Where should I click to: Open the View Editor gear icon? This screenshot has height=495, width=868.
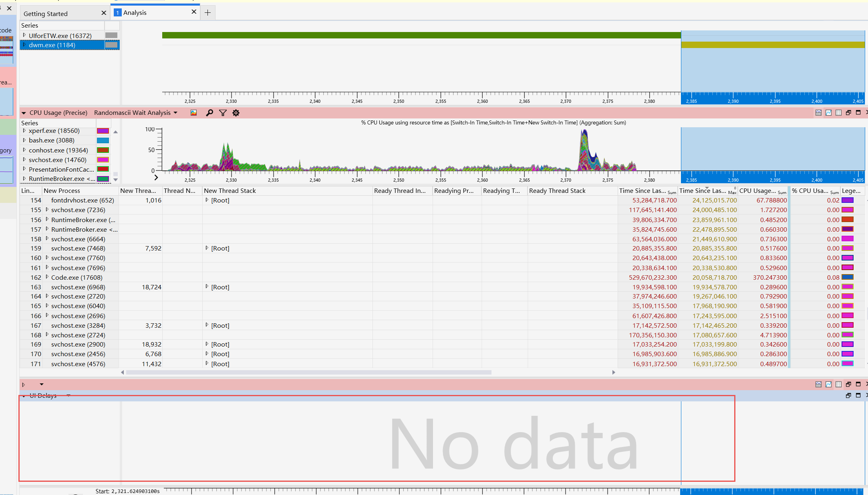(236, 112)
